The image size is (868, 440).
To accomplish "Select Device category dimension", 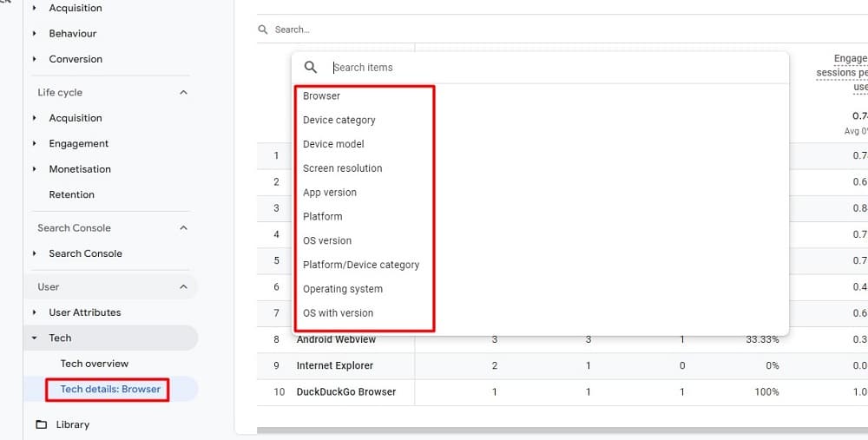I will 339,120.
